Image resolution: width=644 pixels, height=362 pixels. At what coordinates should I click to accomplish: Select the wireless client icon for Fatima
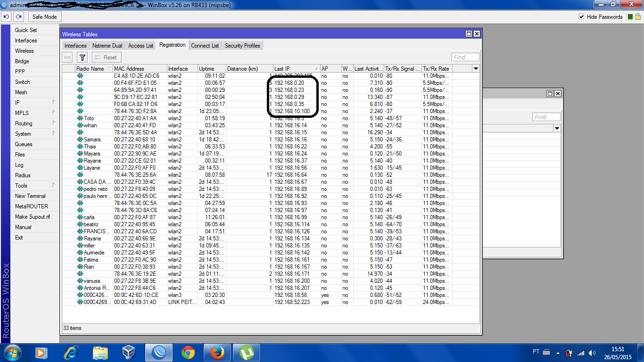[x=80, y=260]
